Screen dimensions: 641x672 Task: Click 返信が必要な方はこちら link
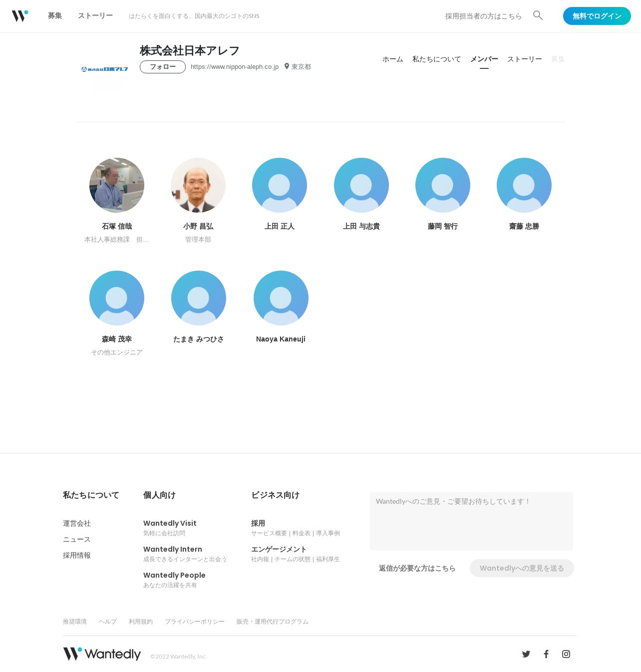[417, 568]
